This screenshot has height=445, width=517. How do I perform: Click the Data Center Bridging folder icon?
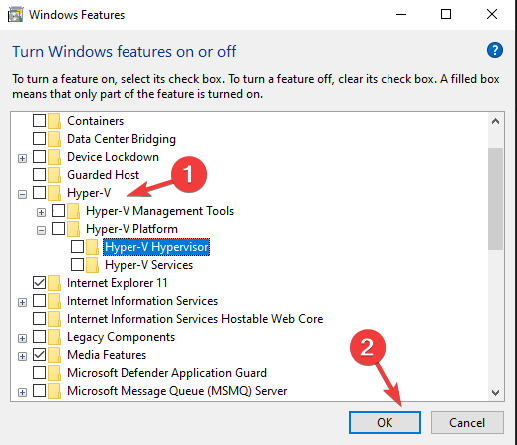tap(54, 139)
